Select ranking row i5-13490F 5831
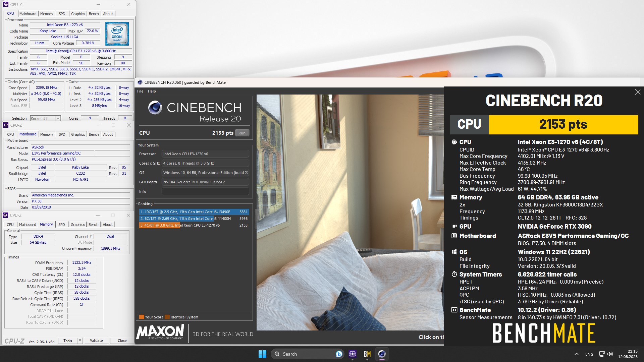 (x=194, y=212)
